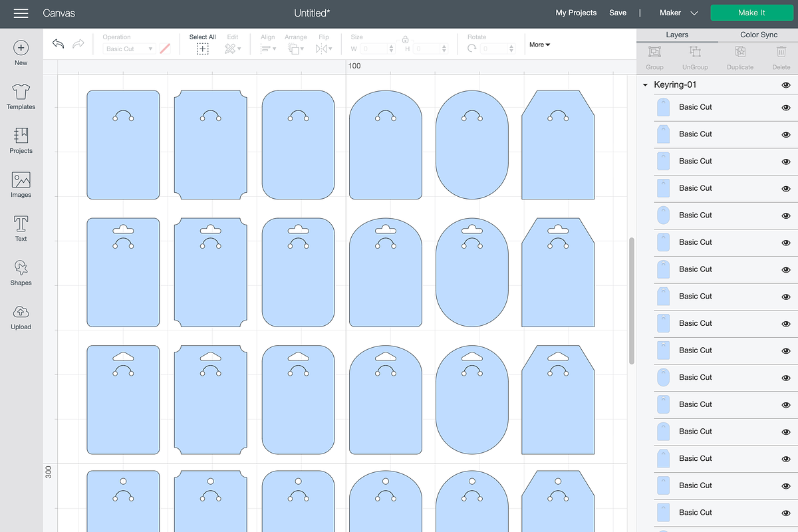Click the New project icon
This screenshot has height=532, width=798.
pos(21,48)
